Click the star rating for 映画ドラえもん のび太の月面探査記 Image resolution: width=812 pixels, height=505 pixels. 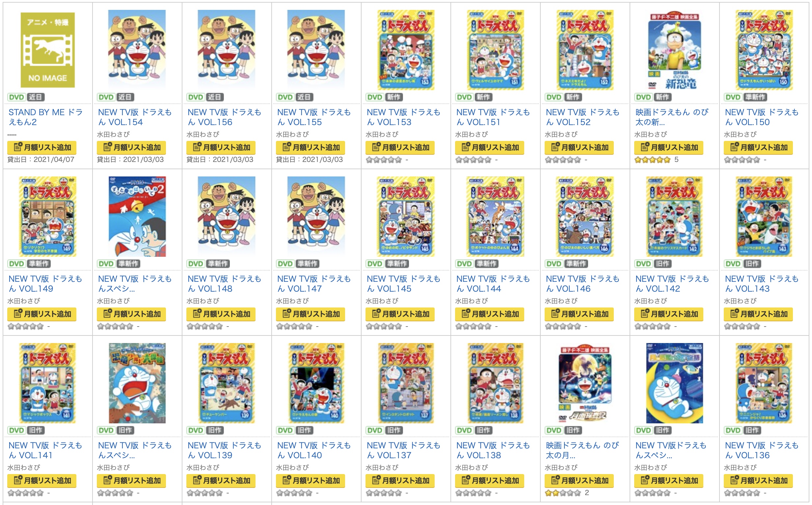(x=563, y=493)
